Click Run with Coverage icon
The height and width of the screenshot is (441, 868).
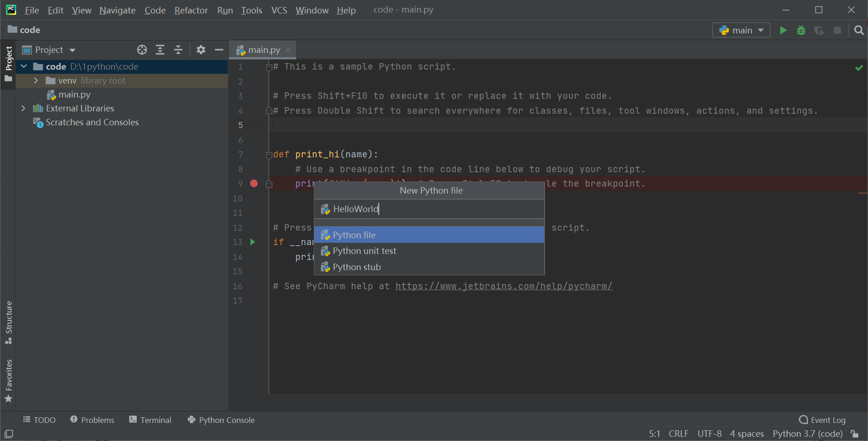point(819,30)
